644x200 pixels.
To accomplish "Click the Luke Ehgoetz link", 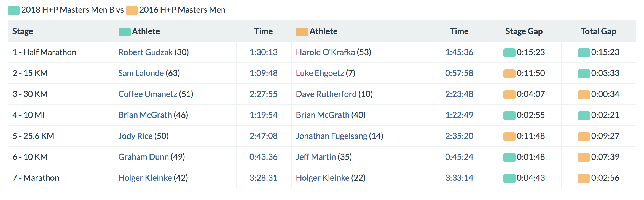I will pos(320,73).
